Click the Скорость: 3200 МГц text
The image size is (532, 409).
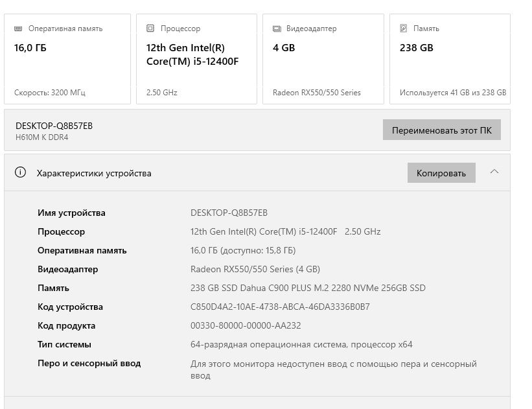click(x=50, y=93)
